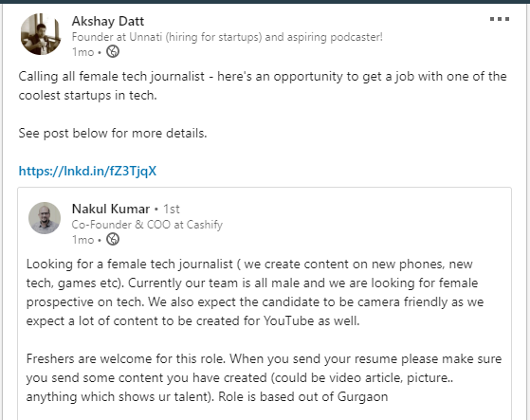
Task: Click the Nakul Kumar name link
Action: tap(111, 209)
